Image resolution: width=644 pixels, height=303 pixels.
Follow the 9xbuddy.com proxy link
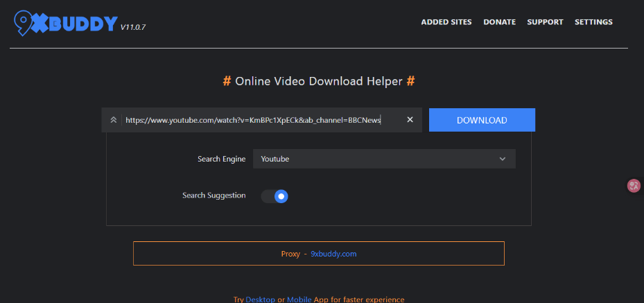(333, 254)
